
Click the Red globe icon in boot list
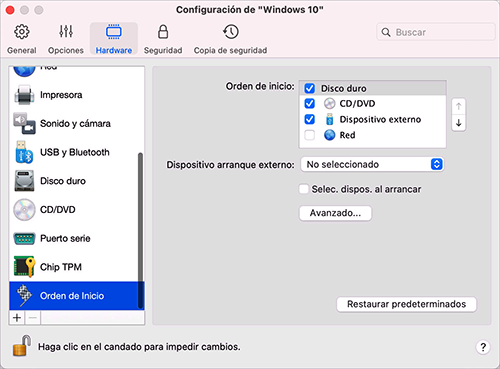tap(329, 135)
